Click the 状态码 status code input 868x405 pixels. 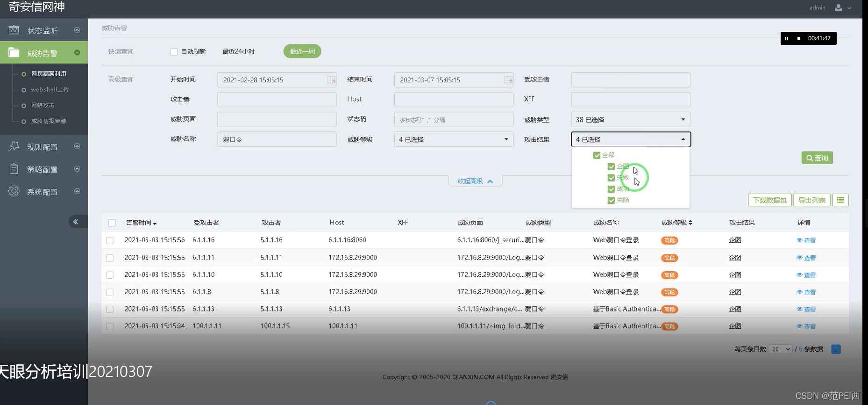pos(454,119)
